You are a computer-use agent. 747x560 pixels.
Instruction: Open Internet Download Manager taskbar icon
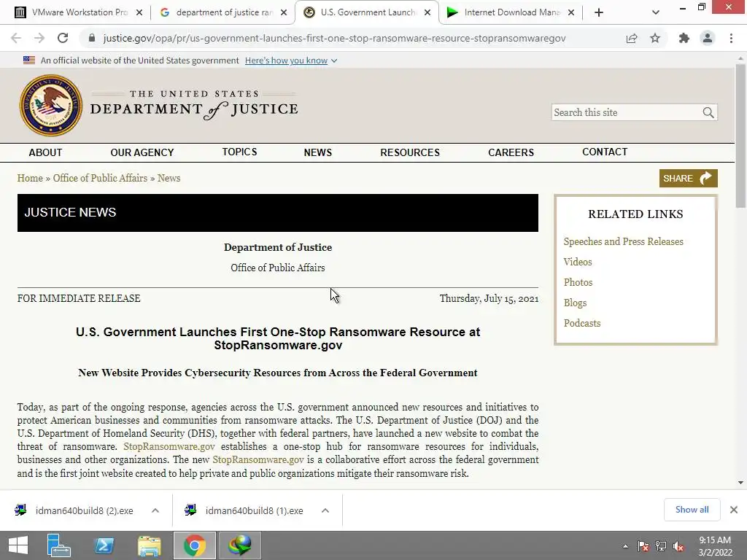pos(239,545)
